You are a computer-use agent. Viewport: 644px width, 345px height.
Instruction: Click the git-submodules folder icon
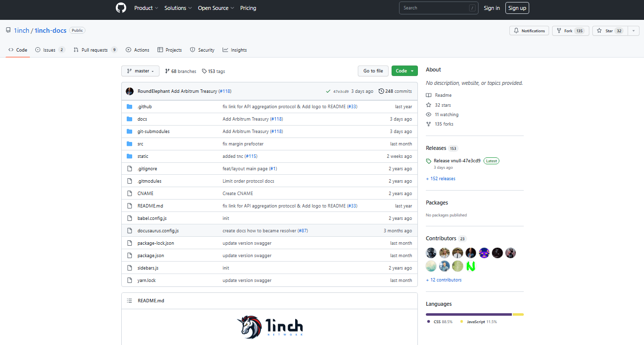pos(130,132)
